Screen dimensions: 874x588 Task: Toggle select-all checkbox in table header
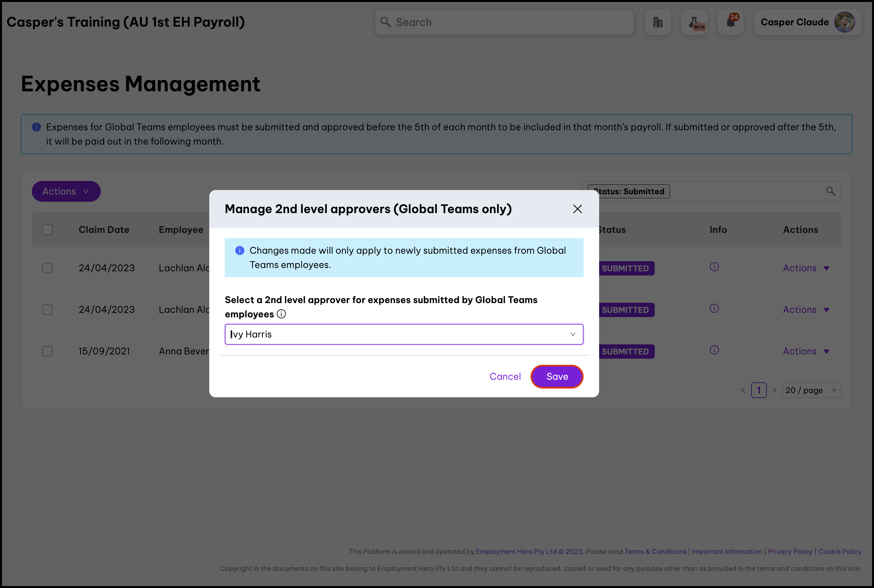(x=48, y=230)
